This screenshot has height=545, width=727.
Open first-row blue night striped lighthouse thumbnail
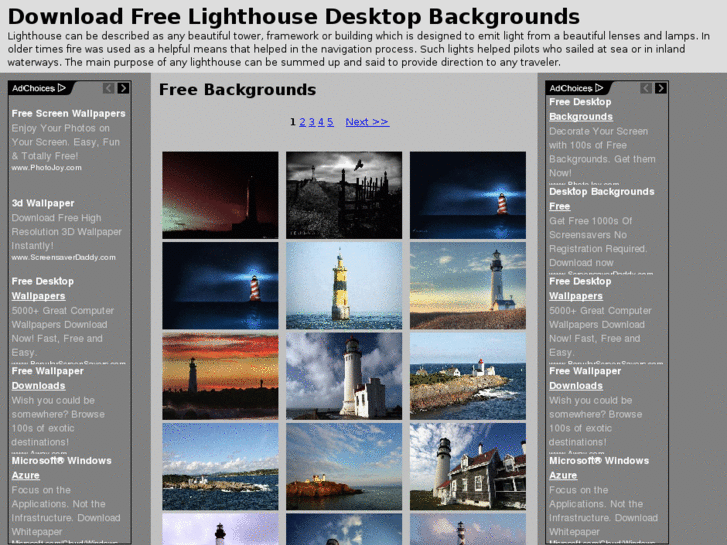[468, 195]
